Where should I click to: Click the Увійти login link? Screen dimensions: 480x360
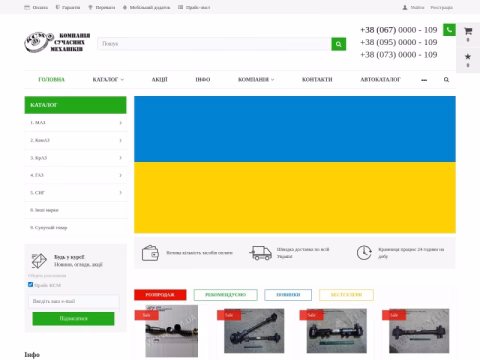(x=417, y=7)
